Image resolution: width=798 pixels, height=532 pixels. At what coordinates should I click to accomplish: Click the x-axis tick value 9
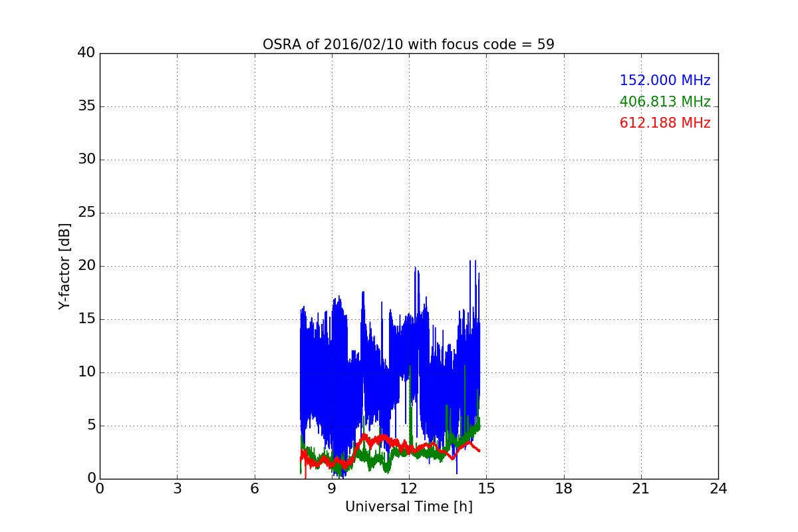tap(332, 489)
